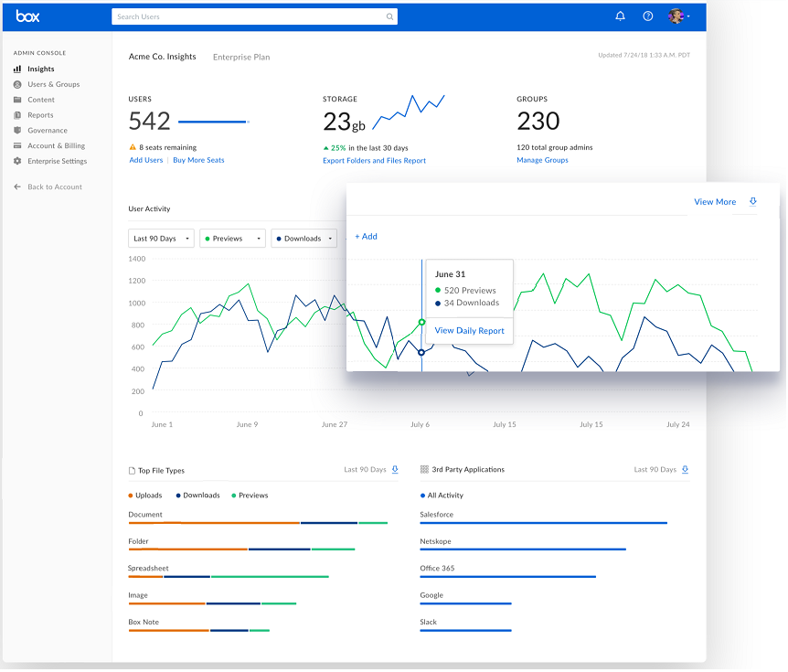Open the user avatar menu
This screenshot has width=788, height=672.
[678, 16]
